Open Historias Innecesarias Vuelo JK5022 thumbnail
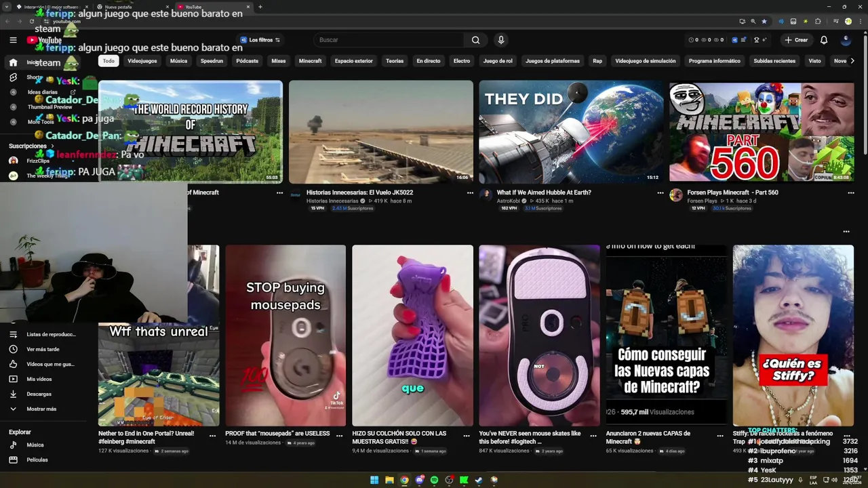Viewport: 868px width, 488px height. pyautogui.click(x=381, y=132)
